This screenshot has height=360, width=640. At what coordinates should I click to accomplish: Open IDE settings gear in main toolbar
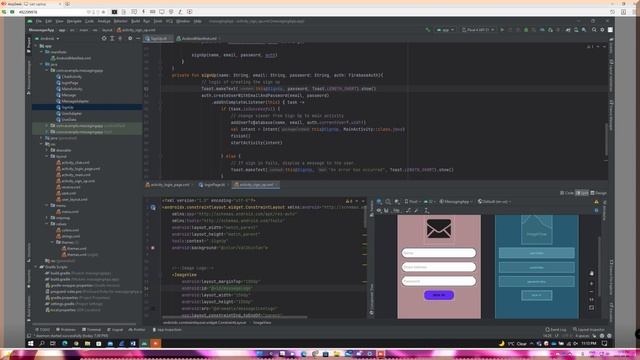[602, 30]
